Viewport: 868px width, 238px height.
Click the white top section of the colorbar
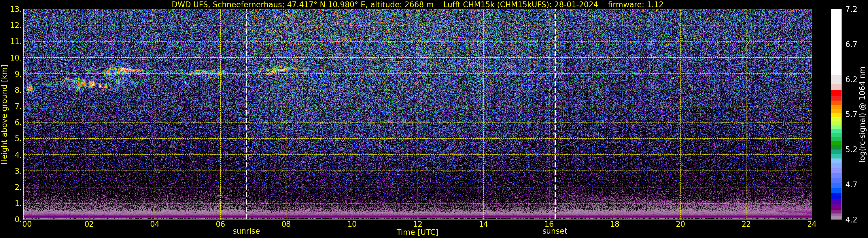tap(836, 42)
